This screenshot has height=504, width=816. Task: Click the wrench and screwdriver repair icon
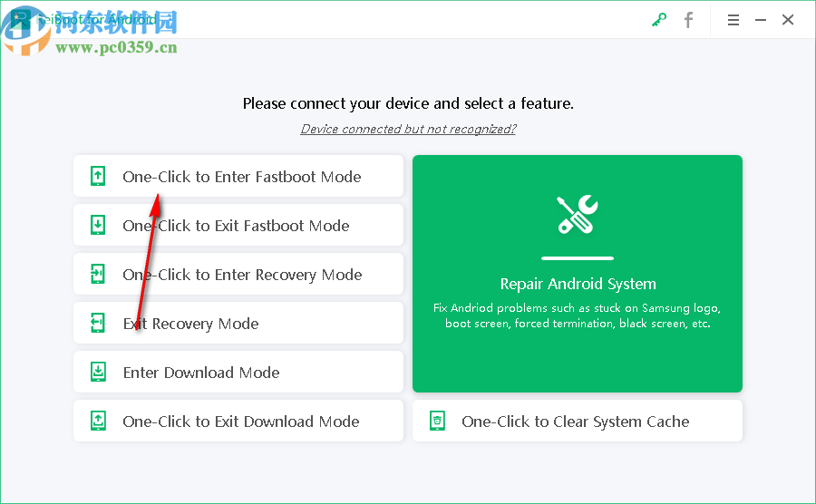point(578,214)
